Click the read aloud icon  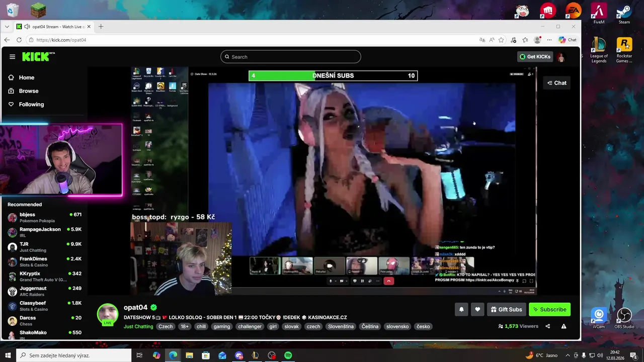pyautogui.click(x=492, y=40)
